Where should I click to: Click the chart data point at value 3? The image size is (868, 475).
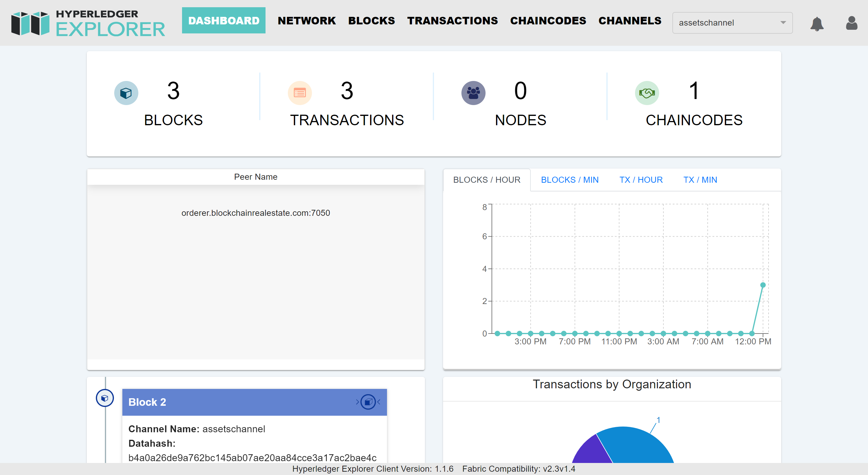[x=763, y=285]
